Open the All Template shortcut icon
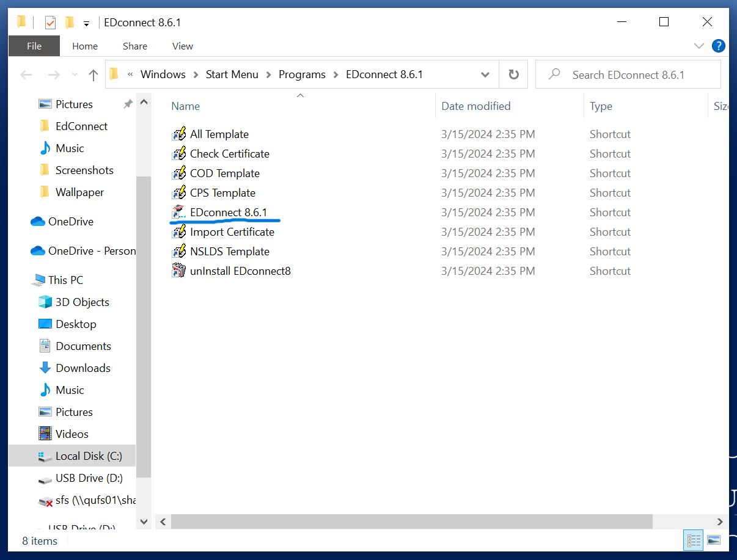737x560 pixels. 179,134
